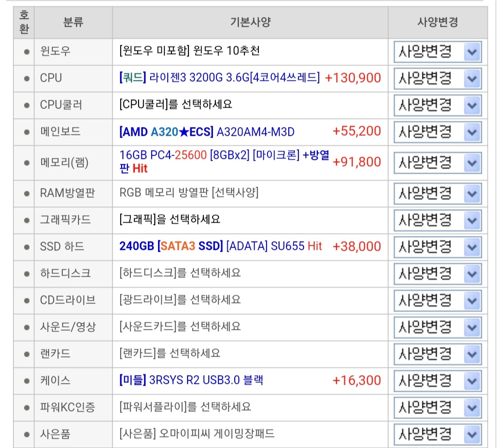The image size is (499, 448).
Task: Click compatibility dot in 케이스 row
Action: coord(27,381)
